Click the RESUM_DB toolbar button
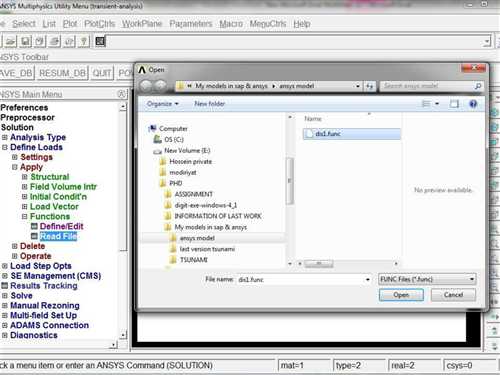The image size is (500, 375). (62, 73)
